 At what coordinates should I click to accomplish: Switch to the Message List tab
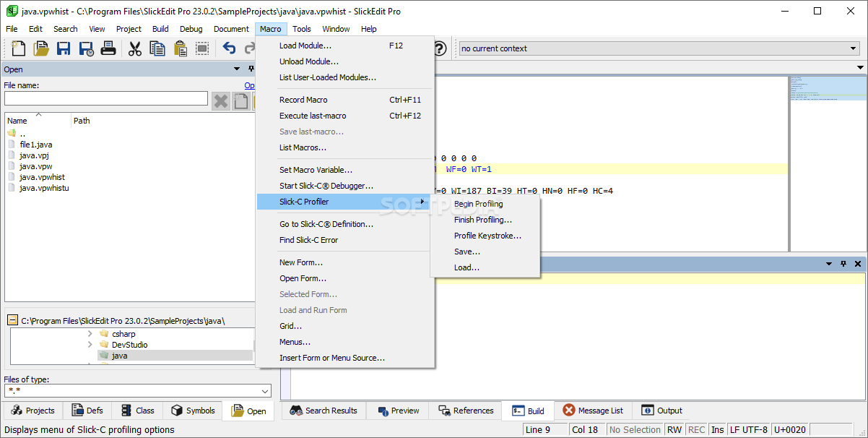click(593, 411)
